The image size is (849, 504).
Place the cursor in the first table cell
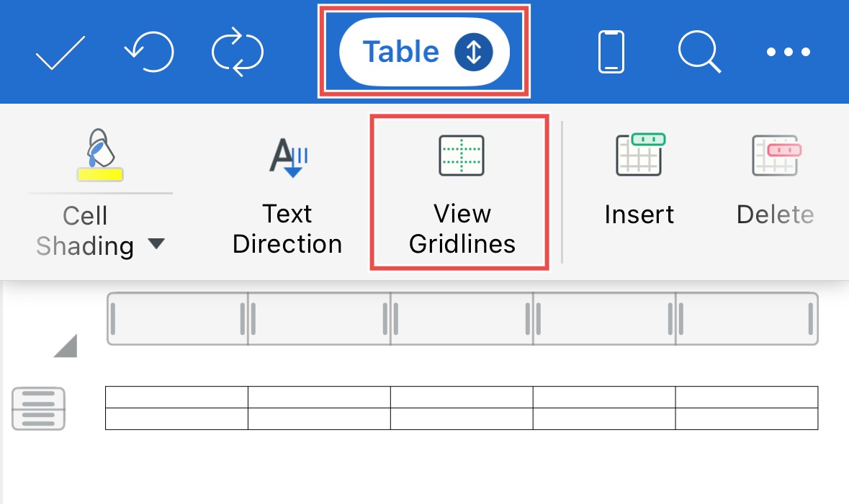coord(176,397)
